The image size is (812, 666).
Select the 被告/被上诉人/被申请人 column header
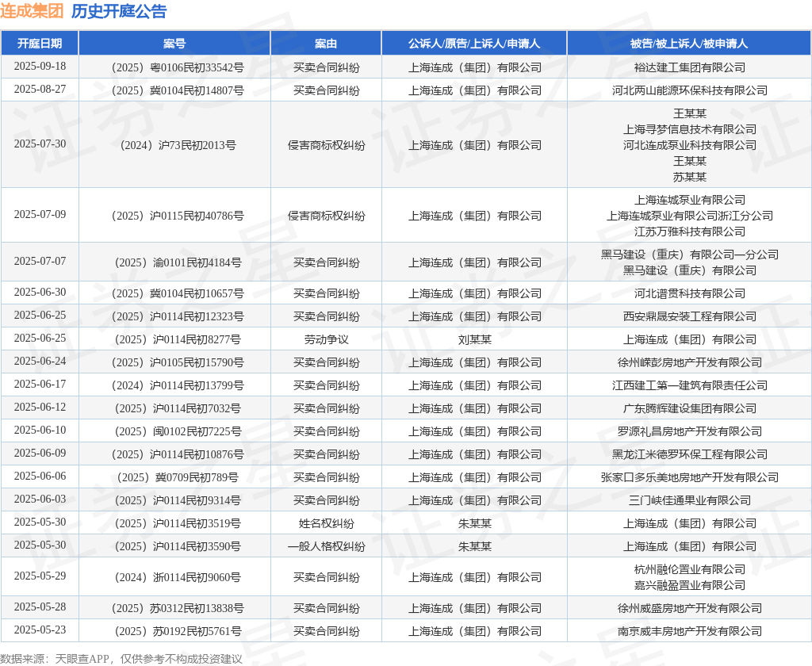tap(689, 44)
